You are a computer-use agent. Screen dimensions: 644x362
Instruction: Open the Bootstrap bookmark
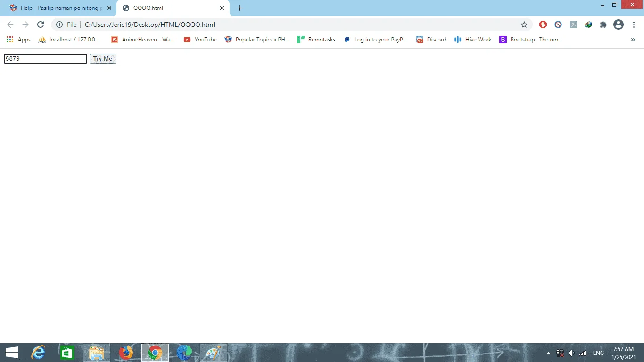pyautogui.click(x=531, y=40)
